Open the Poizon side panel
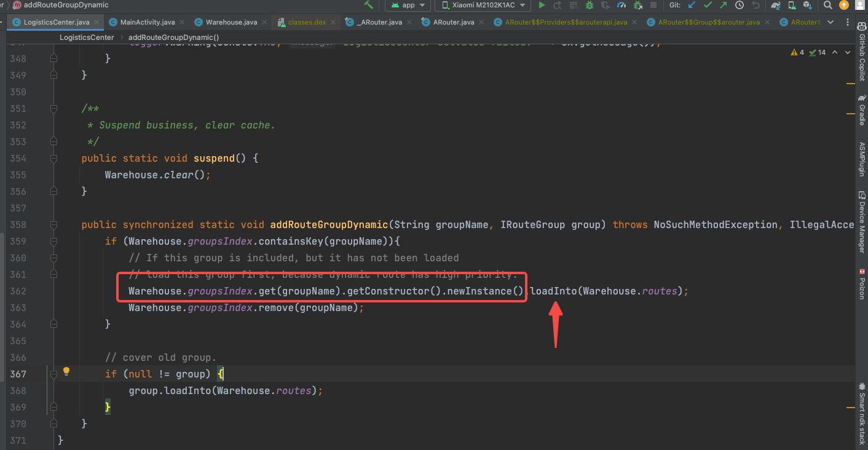The image size is (868, 450). pos(862,283)
